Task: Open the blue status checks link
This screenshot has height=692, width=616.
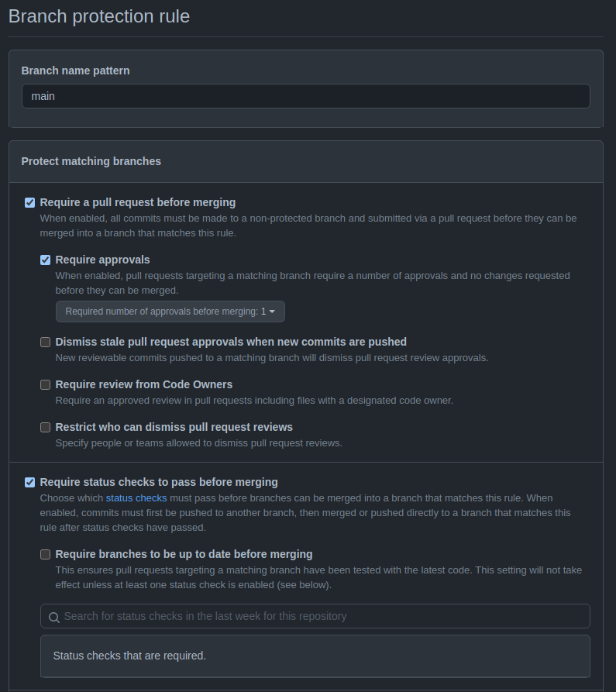Action: click(x=136, y=497)
